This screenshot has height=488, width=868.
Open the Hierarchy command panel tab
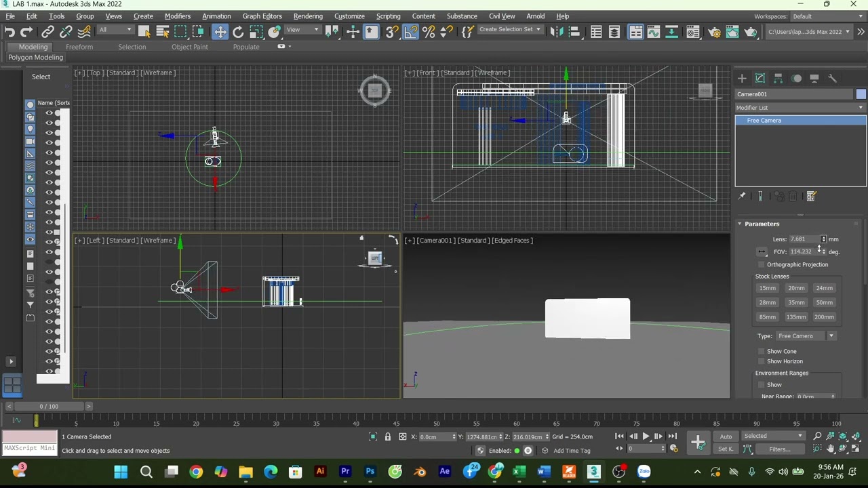[778, 79]
